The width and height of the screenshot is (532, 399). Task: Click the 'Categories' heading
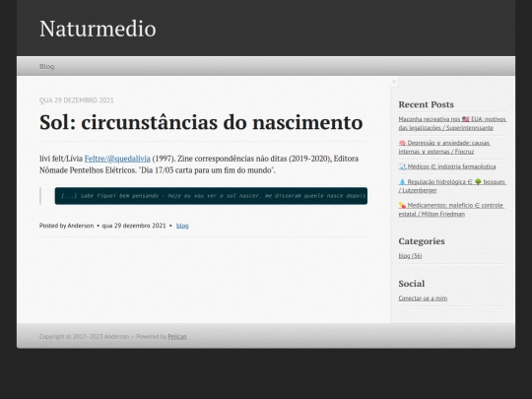click(x=422, y=241)
